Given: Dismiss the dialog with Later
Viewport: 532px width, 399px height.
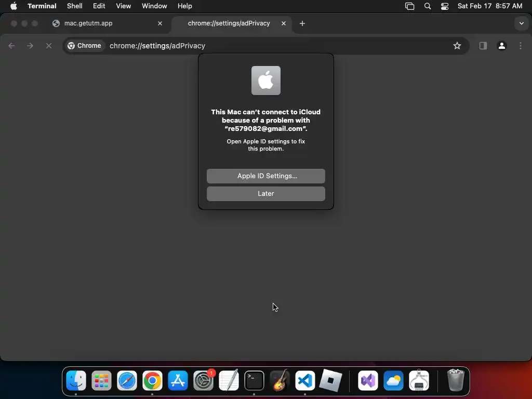Looking at the screenshot, I should [x=266, y=194].
